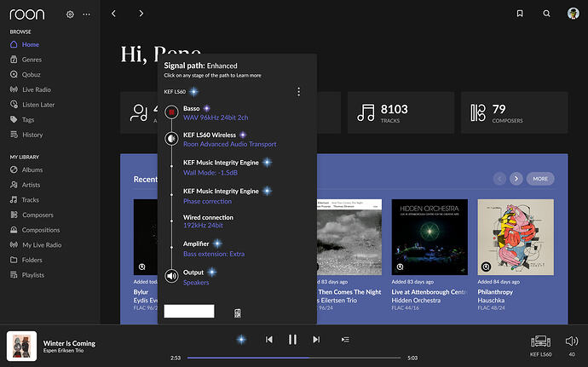Viewport: 588px width, 367px height.
Task: Click the Output speaker stage icon
Action: coord(172,276)
